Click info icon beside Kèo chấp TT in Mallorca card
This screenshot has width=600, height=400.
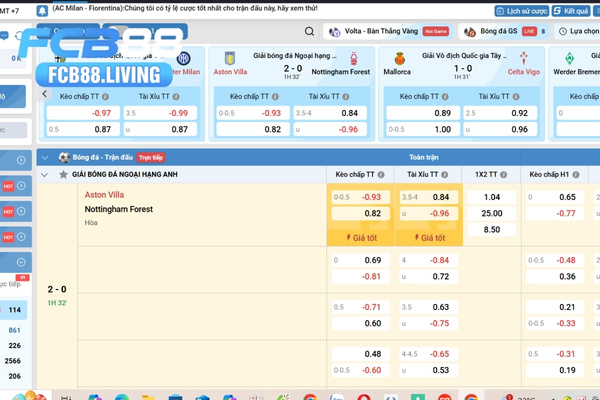point(445,97)
